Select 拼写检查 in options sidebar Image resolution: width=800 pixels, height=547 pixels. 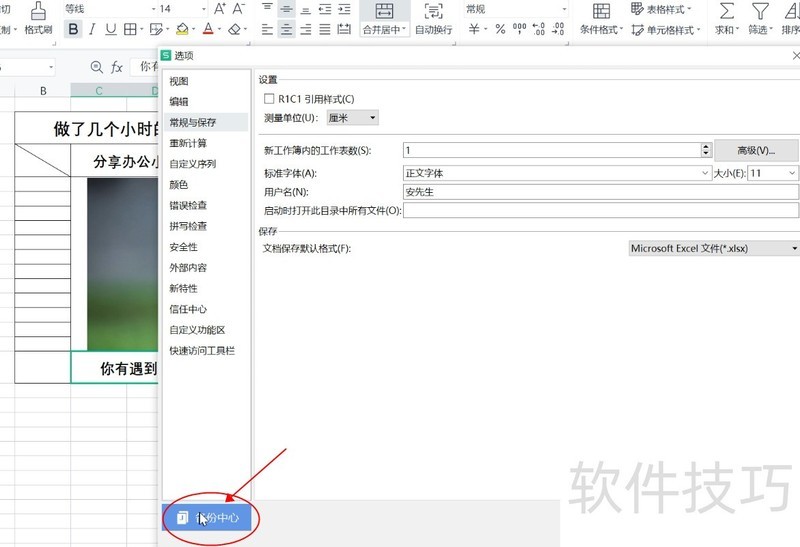(x=188, y=226)
